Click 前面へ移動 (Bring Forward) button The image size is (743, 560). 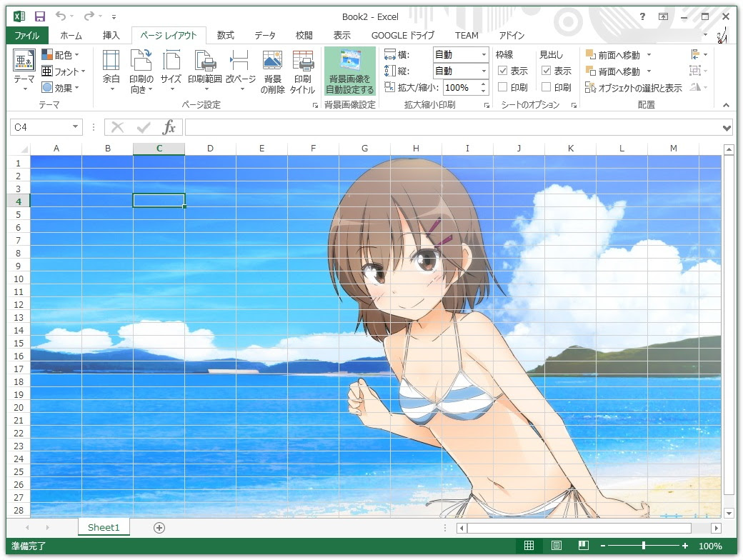613,55
